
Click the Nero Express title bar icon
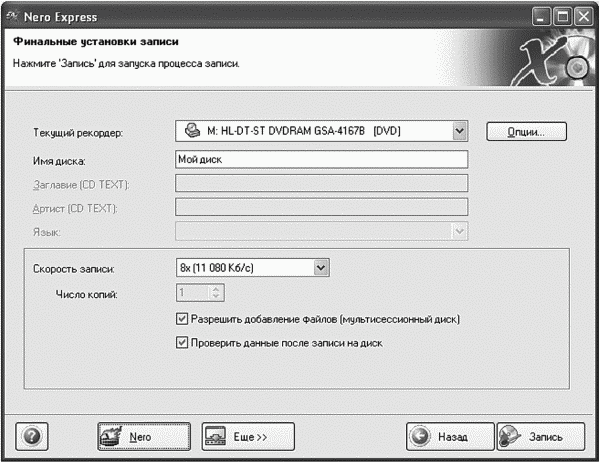(x=12, y=16)
